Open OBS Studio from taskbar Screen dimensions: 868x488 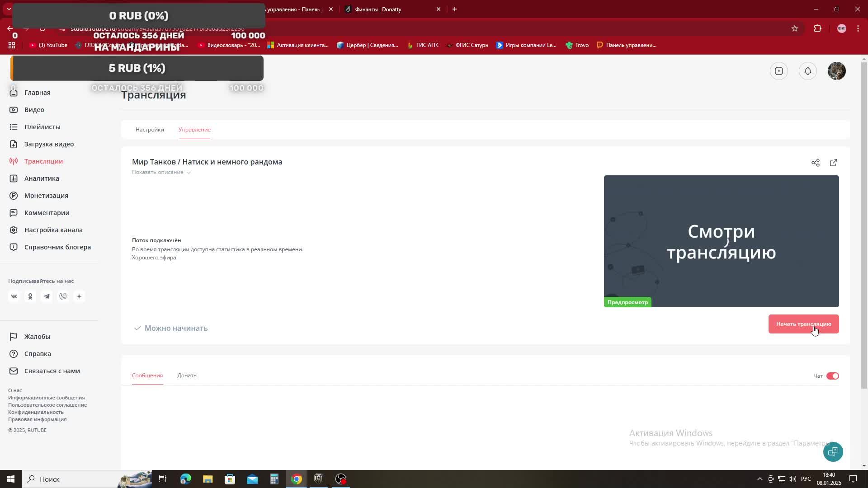[x=341, y=479]
